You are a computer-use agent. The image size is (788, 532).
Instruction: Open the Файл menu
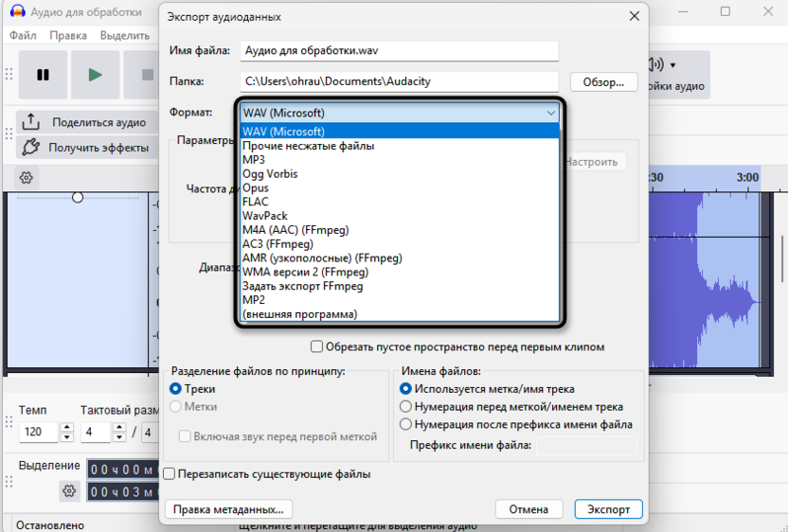pos(23,36)
